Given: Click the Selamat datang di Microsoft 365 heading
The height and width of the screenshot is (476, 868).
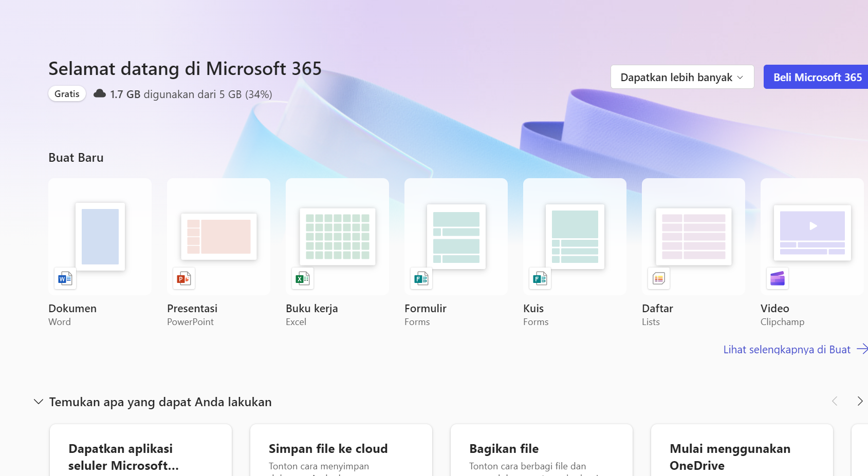Looking at the screenshot, I should (185, 69).
